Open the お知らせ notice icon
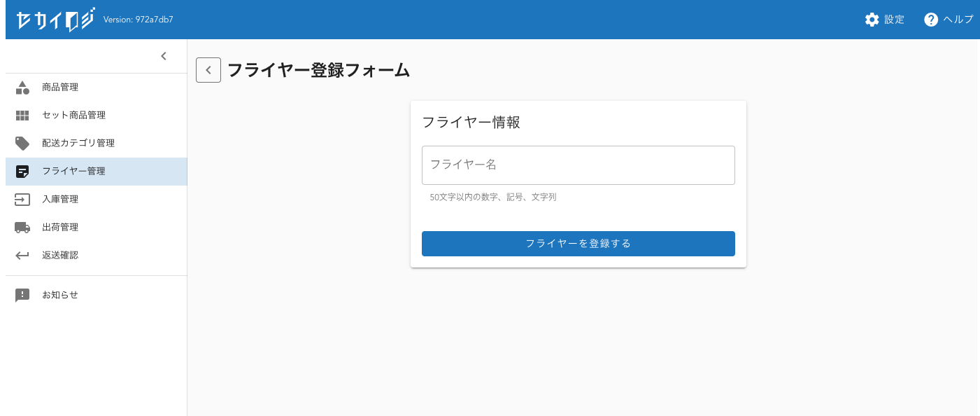 pos(22,295)
